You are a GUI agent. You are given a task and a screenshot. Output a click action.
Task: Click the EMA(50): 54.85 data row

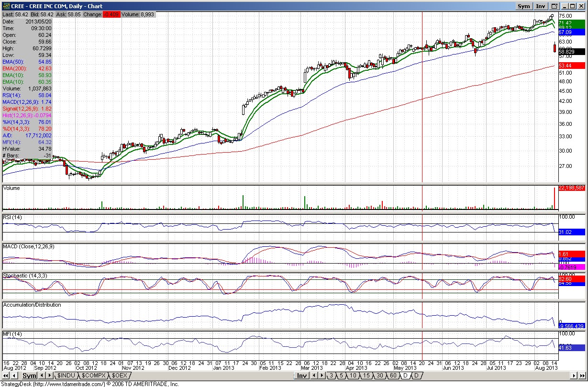27,62
